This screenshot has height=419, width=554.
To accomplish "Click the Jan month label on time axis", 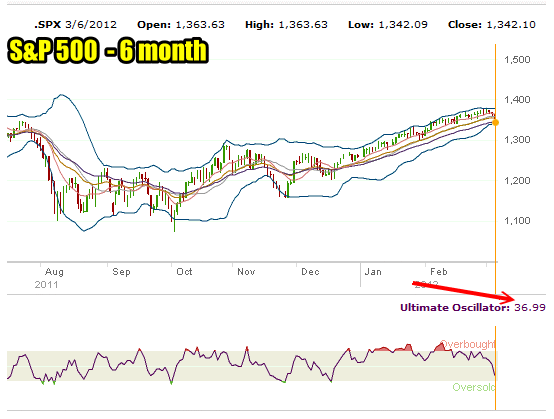I will coord(373,272).
